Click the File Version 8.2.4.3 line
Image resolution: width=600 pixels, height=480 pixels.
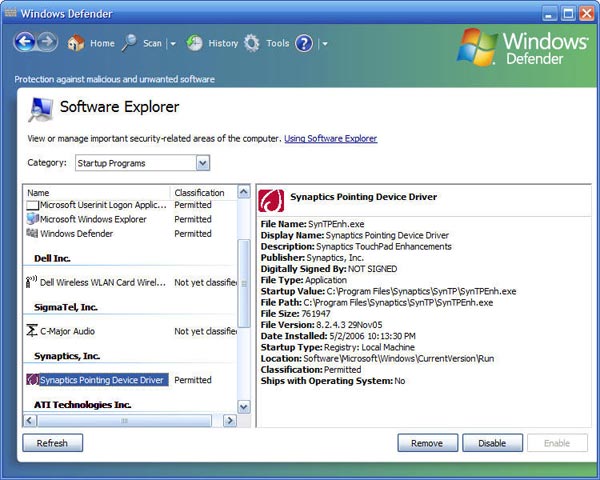[x=321, y=325]
